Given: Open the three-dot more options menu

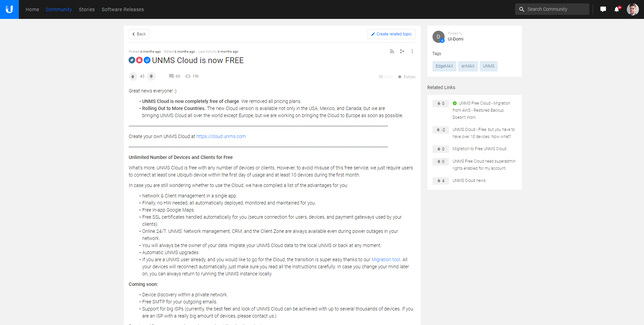Looking at the screenshot, I should pos(412,51).
